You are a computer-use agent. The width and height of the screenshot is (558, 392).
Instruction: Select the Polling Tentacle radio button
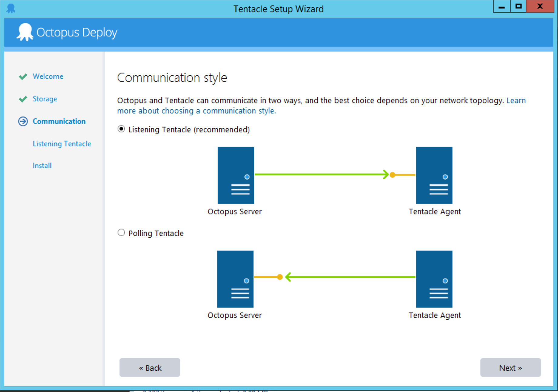[x=121, y=233]
